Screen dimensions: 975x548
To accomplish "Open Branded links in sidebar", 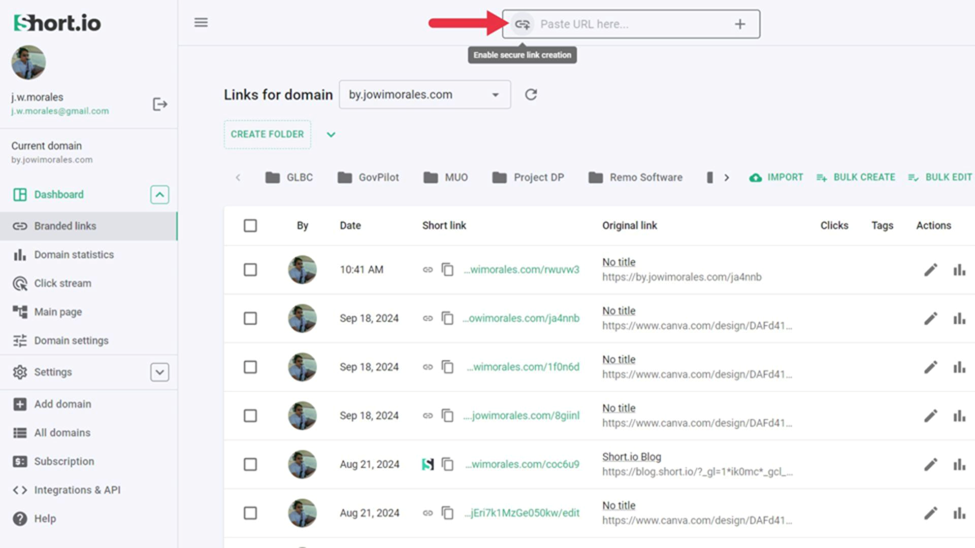I will pos(88,226).
